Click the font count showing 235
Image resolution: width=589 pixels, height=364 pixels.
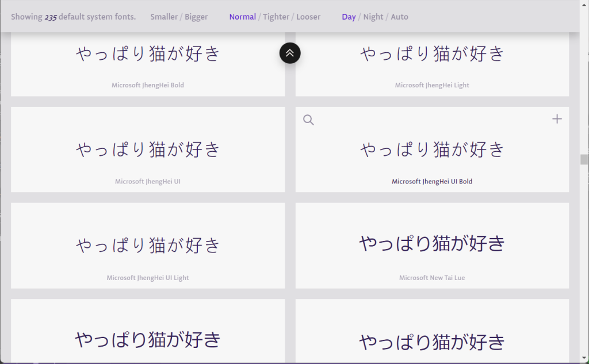pyautogui.click(x=50, y=17)
